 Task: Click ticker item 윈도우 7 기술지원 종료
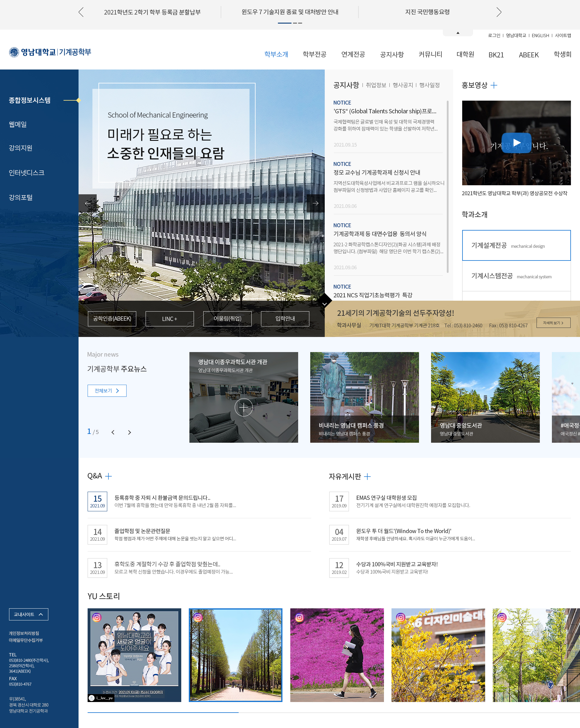[290, 12]
